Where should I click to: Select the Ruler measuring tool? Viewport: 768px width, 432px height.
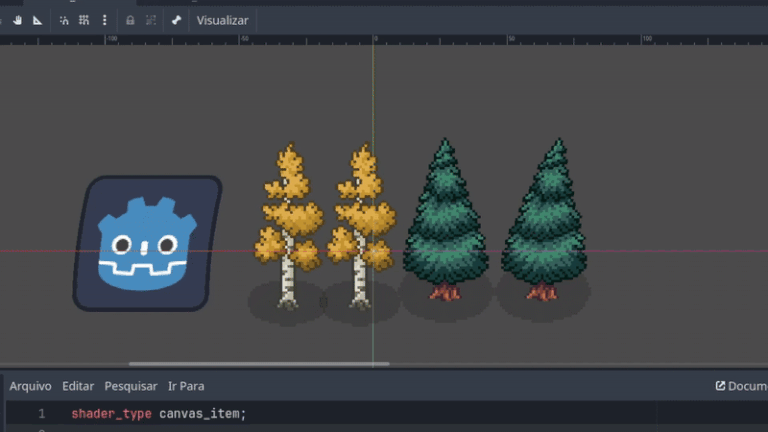pyautogui.click(x=37, y=20)
